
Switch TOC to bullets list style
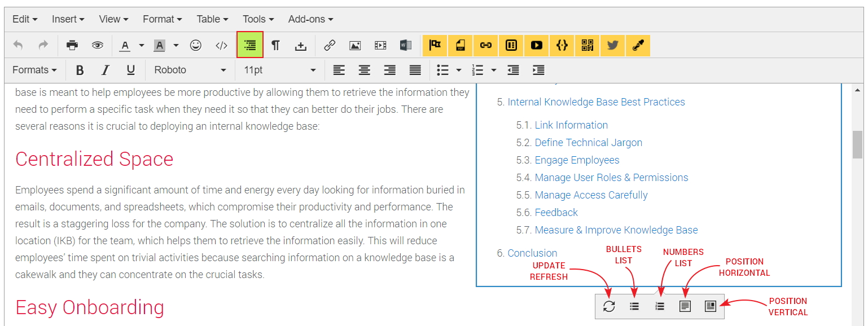[634, 306]
